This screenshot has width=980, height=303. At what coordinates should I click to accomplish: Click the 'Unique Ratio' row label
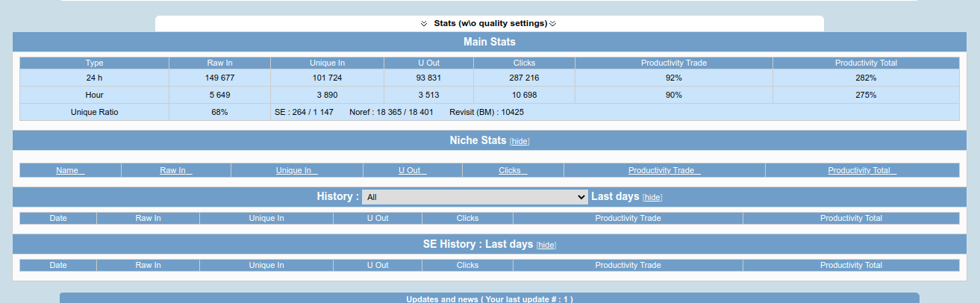click(94, 112)
